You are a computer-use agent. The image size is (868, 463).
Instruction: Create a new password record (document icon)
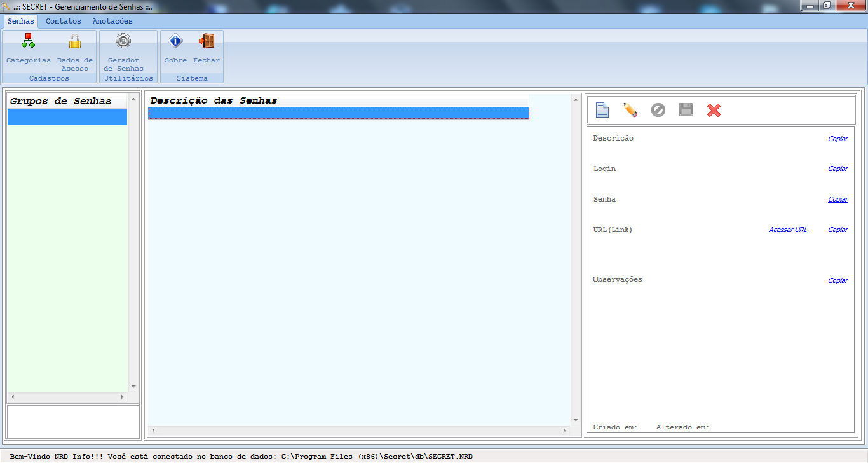602,110
